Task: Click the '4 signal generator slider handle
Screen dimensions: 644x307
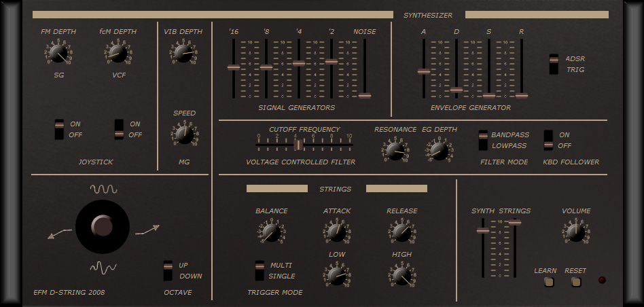Action: coord(299,63)
